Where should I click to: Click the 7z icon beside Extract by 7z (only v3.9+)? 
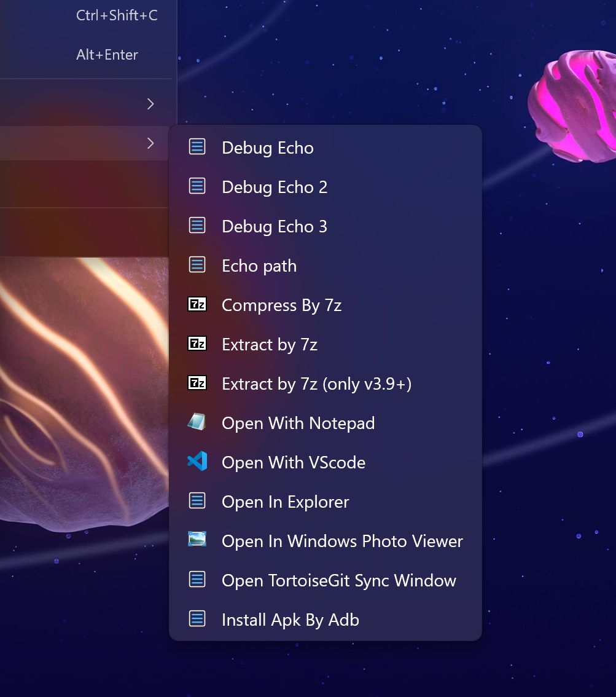click(x=197, y=383)
